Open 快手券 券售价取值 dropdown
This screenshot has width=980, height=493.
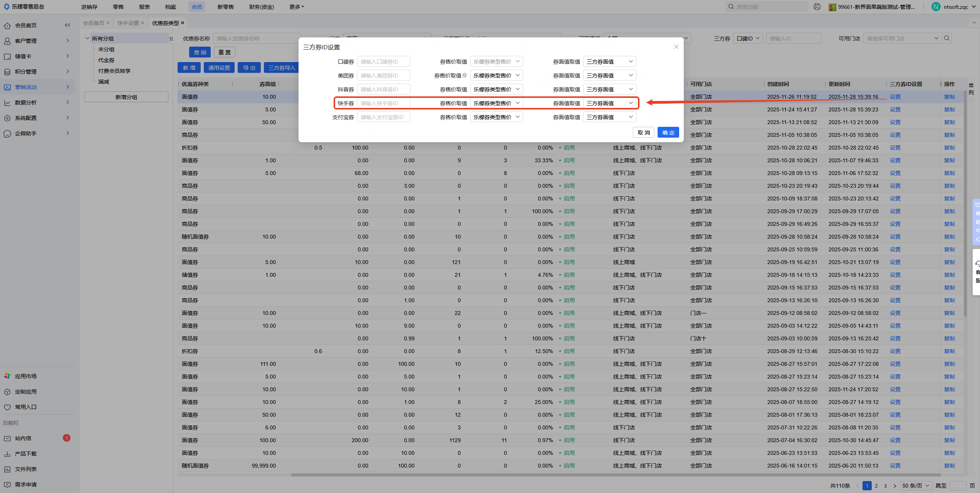[x=496, y=103]
